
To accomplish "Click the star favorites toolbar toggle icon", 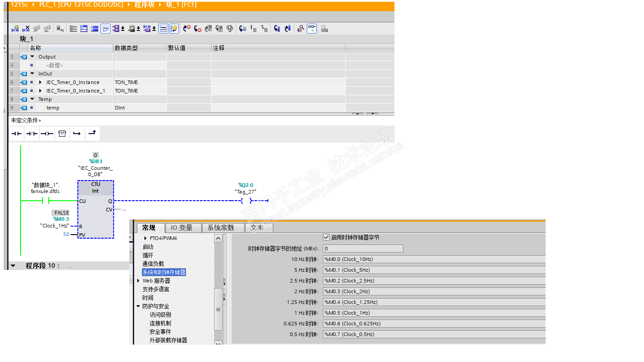I will [x=174, y=29].
